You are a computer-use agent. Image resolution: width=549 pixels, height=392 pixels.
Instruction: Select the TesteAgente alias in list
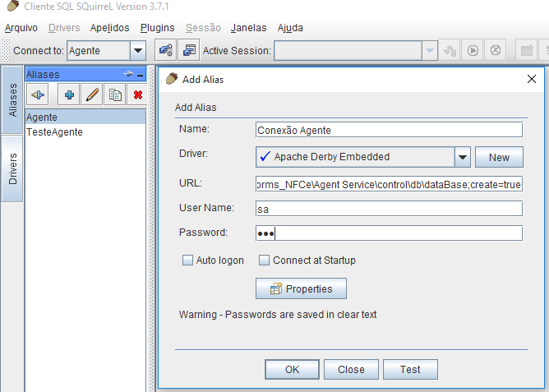click(85, 132)
